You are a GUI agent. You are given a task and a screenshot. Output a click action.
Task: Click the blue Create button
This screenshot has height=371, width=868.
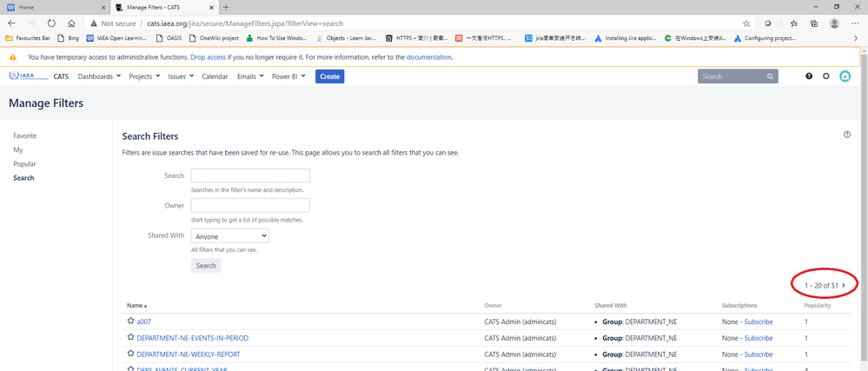click(329, 76)
